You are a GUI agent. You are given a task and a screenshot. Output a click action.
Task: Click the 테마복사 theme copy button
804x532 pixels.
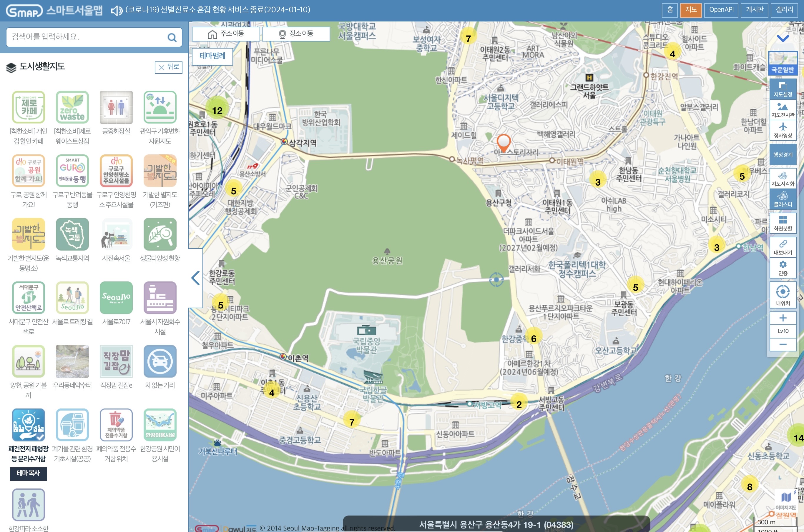click(x=28, y=473)
